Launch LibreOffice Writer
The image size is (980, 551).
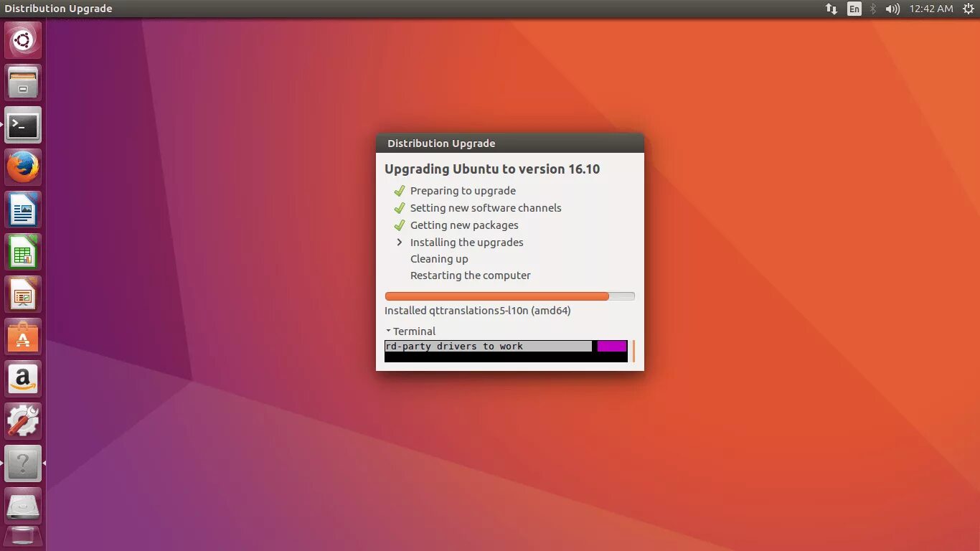pos(23,210)
